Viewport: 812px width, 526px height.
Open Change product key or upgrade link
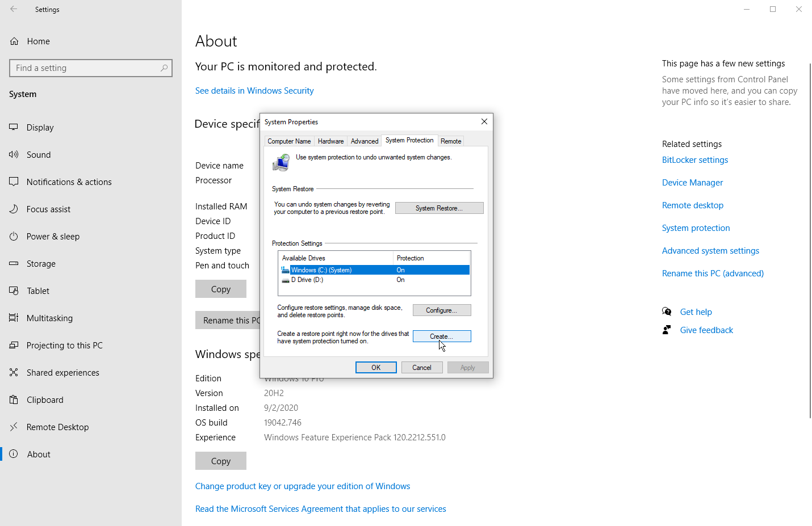tap(303, 486)
